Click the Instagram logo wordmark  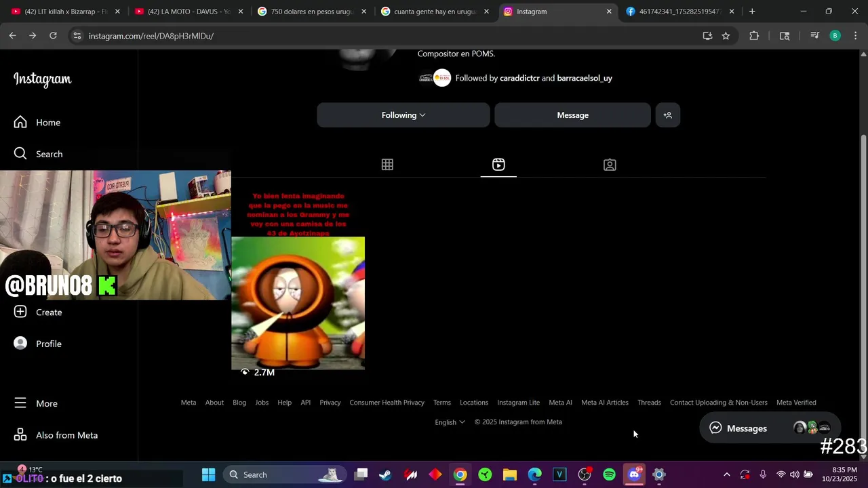point(42,79)
